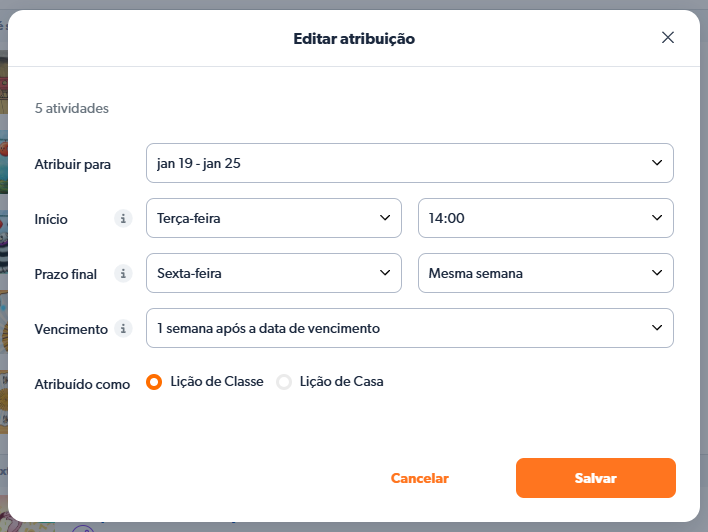
Task: Click the info icon beside Prazo final
Action: click(x=123, y=273)
